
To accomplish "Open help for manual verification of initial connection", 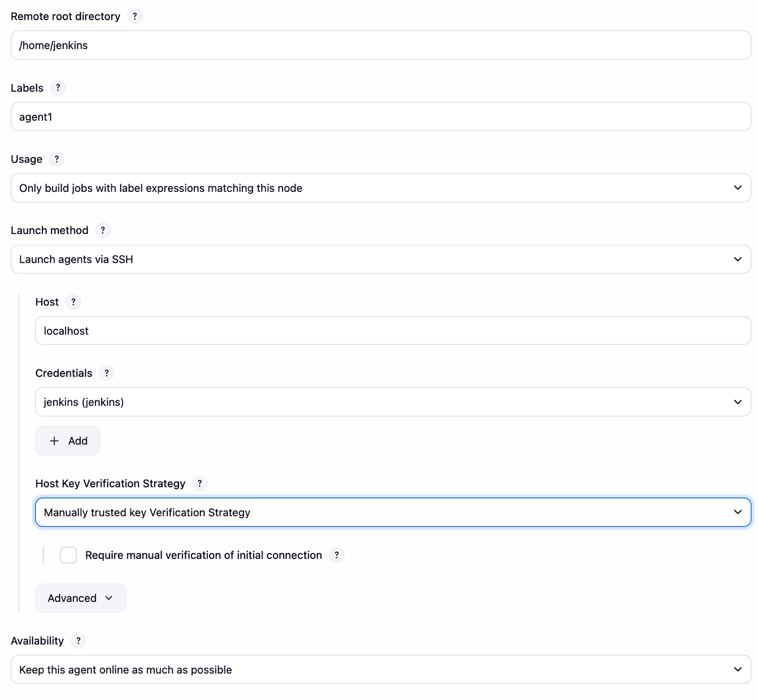I will point(337,555).
